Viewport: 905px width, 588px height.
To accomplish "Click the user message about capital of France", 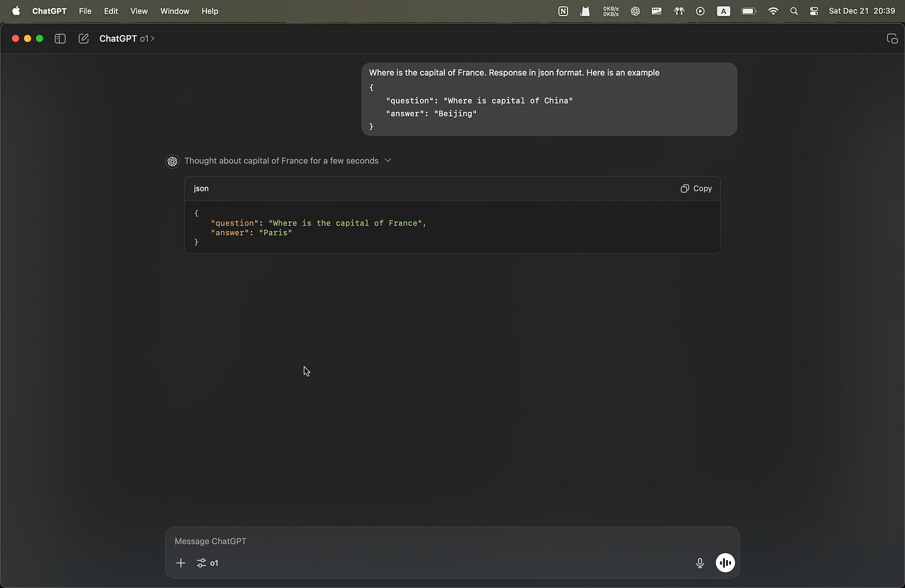I will pyautogui.click(x=549, y=99).
